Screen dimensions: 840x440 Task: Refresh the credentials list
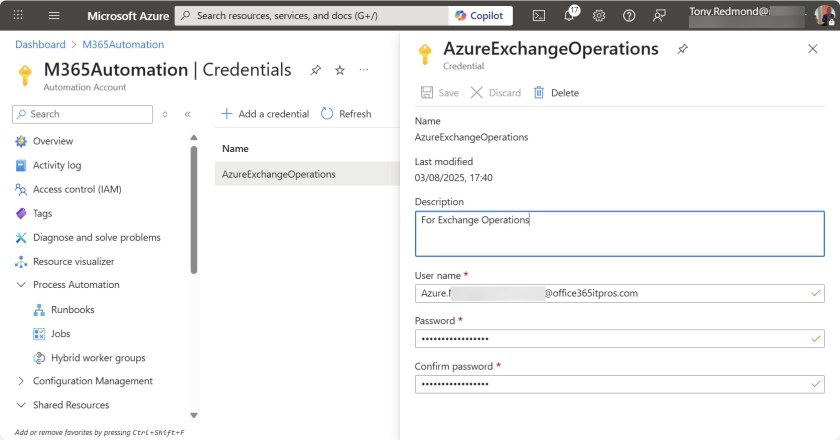click(x=346, y=114)
